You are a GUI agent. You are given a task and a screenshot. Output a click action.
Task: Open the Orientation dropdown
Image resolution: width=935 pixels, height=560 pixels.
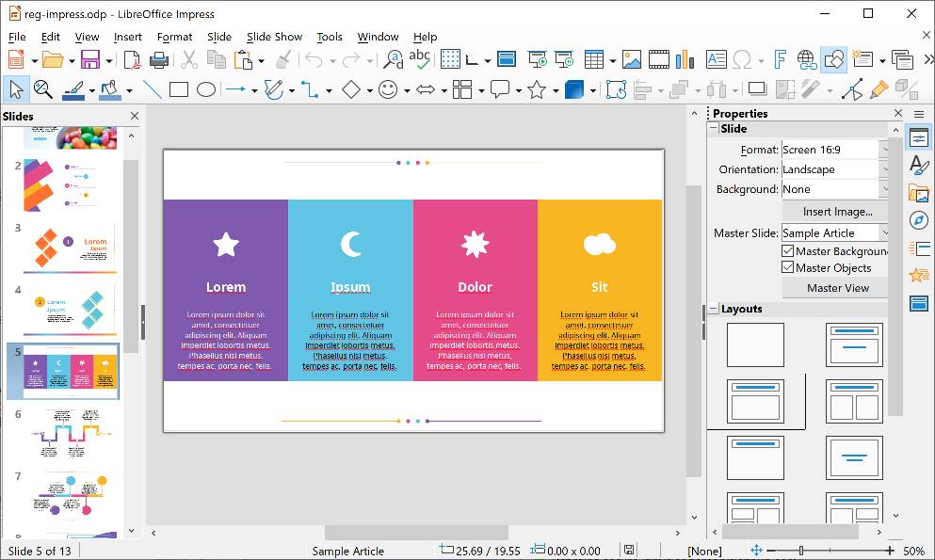pos(886,169)
